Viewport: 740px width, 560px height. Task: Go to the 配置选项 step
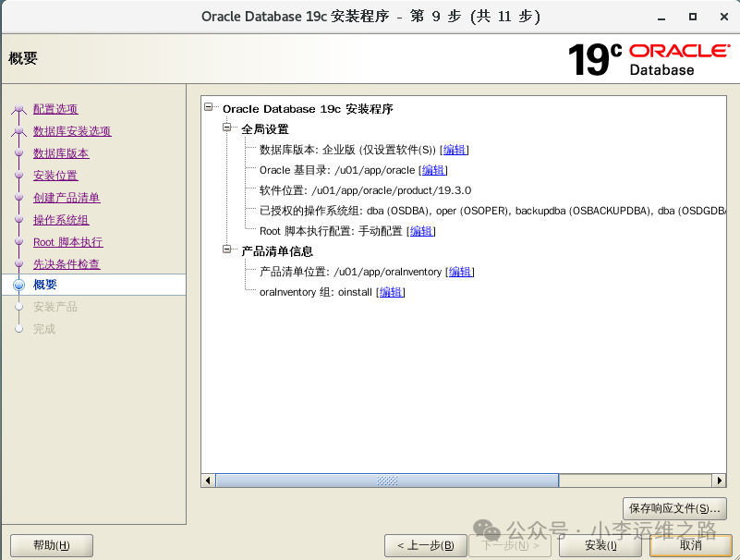[55, 109]
